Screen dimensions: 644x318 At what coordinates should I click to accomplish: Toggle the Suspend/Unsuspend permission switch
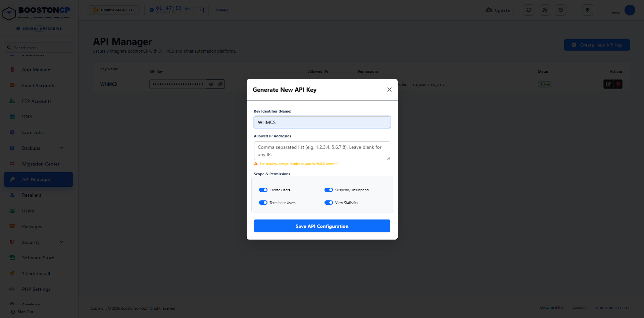coord(329,190)
